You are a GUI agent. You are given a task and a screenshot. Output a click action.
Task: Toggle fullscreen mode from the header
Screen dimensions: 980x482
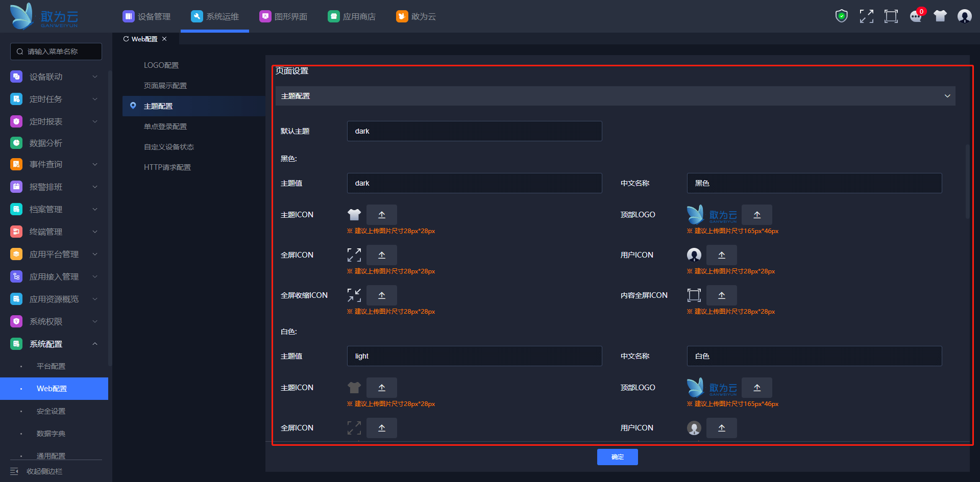(866, 16)
